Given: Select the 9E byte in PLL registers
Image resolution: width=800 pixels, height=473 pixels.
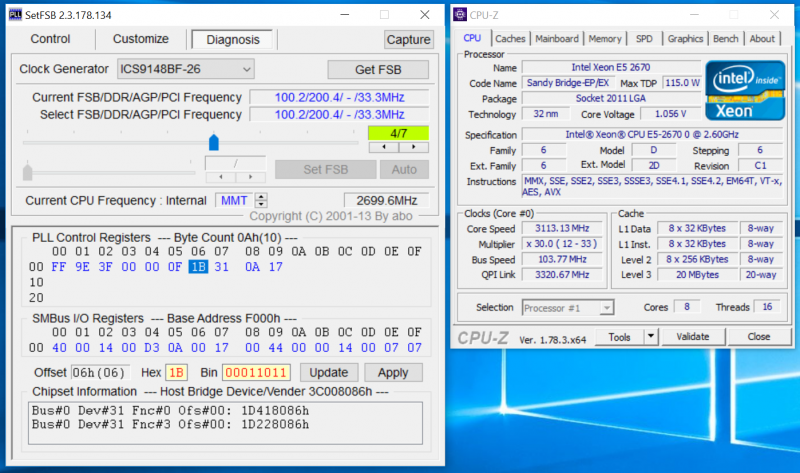Looking at the screenshot, I should click(82, 267).
